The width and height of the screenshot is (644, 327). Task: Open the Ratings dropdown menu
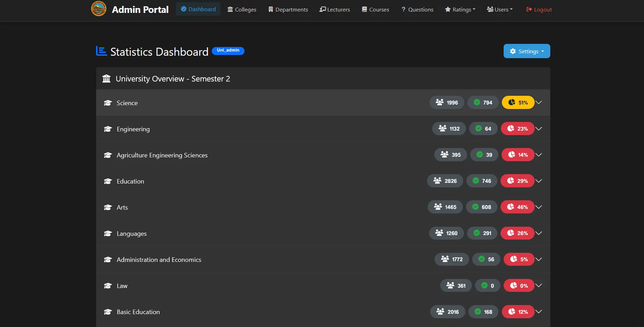click(459, 9)
